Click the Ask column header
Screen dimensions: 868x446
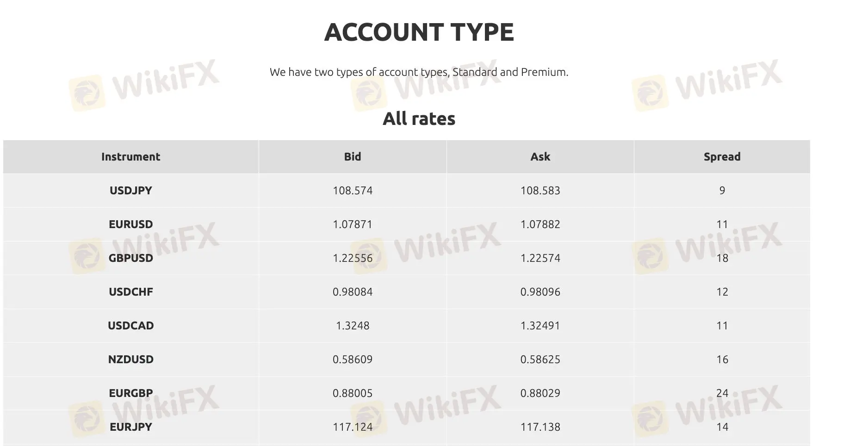tap(540, 157)
